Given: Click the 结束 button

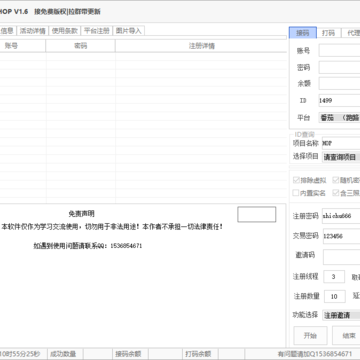Looking at the screenshot, I should [x=347, y=336].
